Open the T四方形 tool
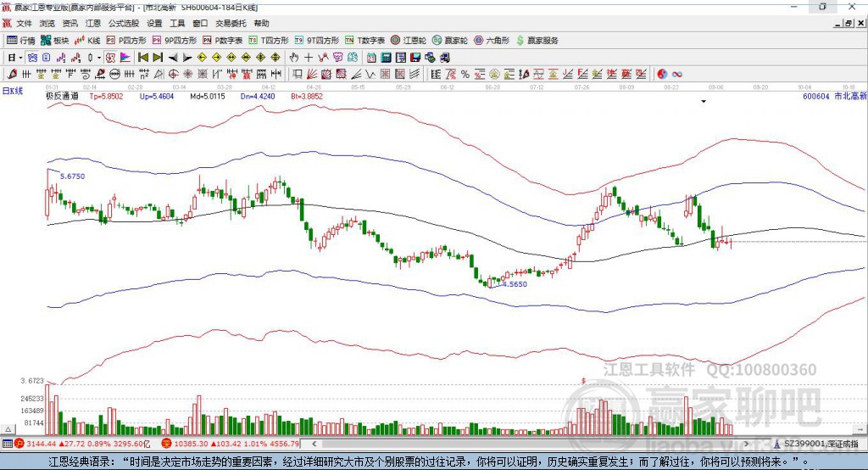The image size is (868, 470). [x=269, y=41]
